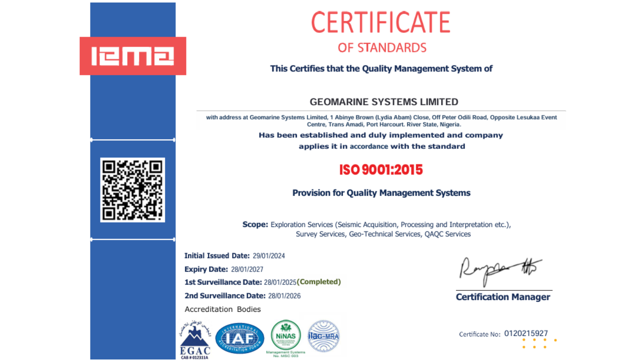Click the orange dots decoration
The height and width of the screenshot is (362, 644).
pos(539,343)
